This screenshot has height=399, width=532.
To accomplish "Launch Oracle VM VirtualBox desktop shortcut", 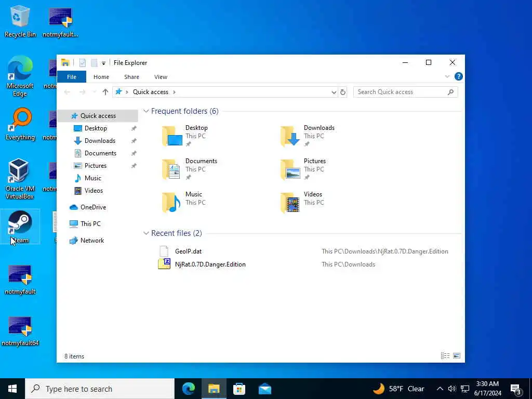I will (x=20, y=179).
